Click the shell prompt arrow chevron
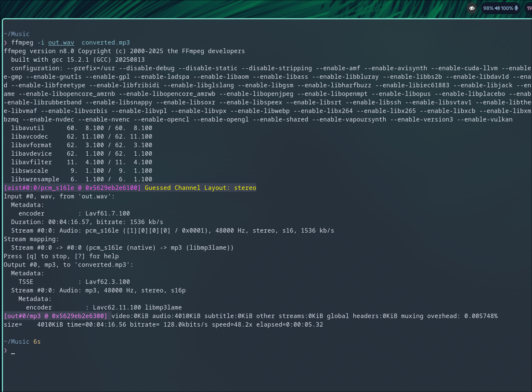The height and width of the screenshot is (392, 532). coord(5,350)
